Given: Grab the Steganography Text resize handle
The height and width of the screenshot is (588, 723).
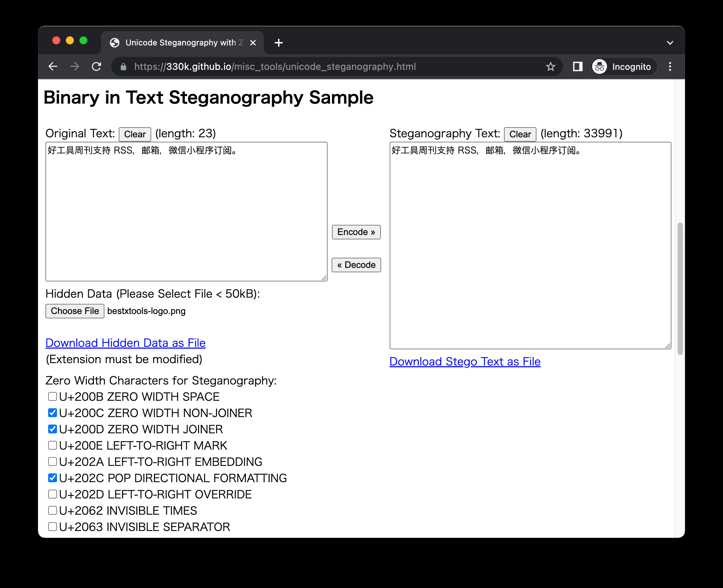Looking at the screenshot, I should point(668,346).
